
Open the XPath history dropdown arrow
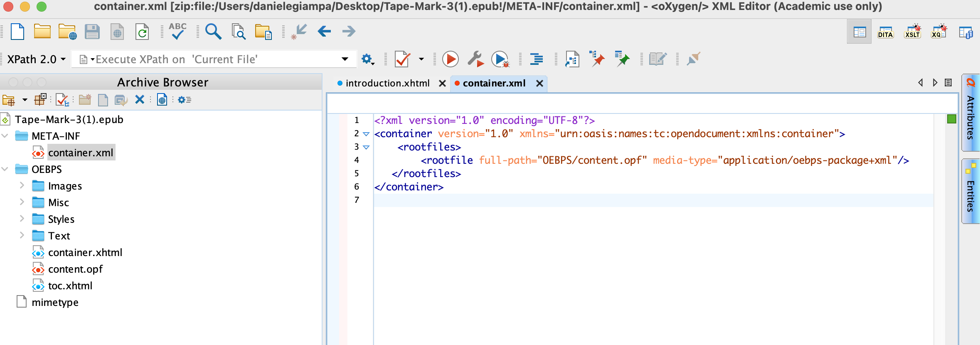click(x=345, y=59)
